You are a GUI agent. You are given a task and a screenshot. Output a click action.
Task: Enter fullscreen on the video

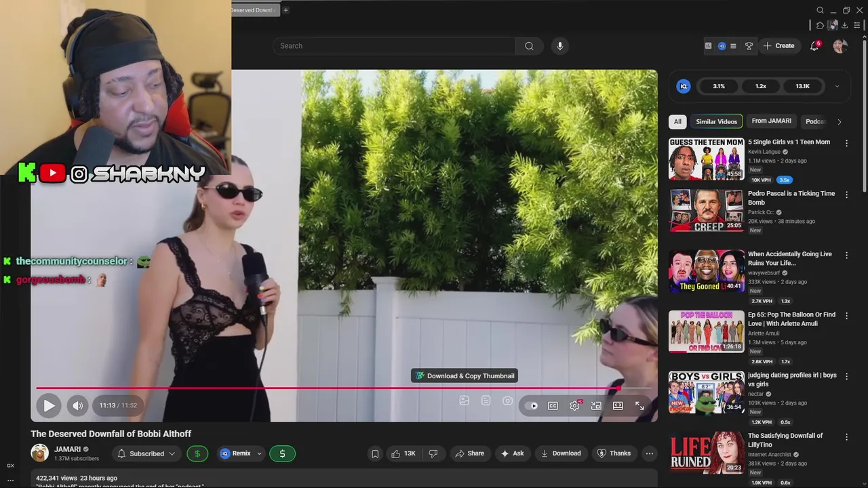pos(639,406)
